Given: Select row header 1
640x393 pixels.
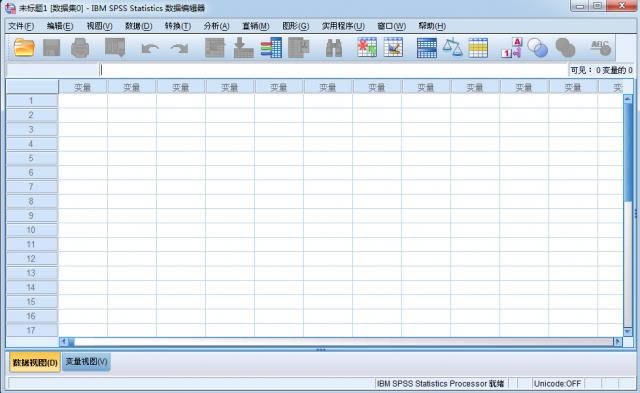Looking at the screenshot, I should tap(32, 101).
